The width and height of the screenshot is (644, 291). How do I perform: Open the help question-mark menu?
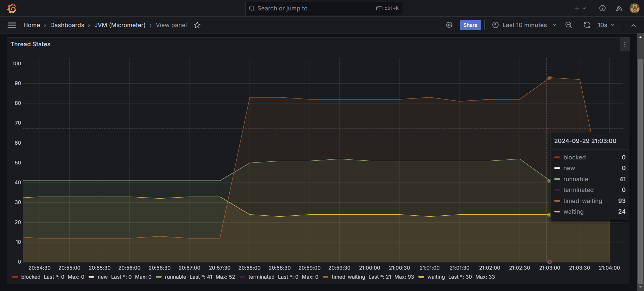pyautogui.click(x=602, y=8)
